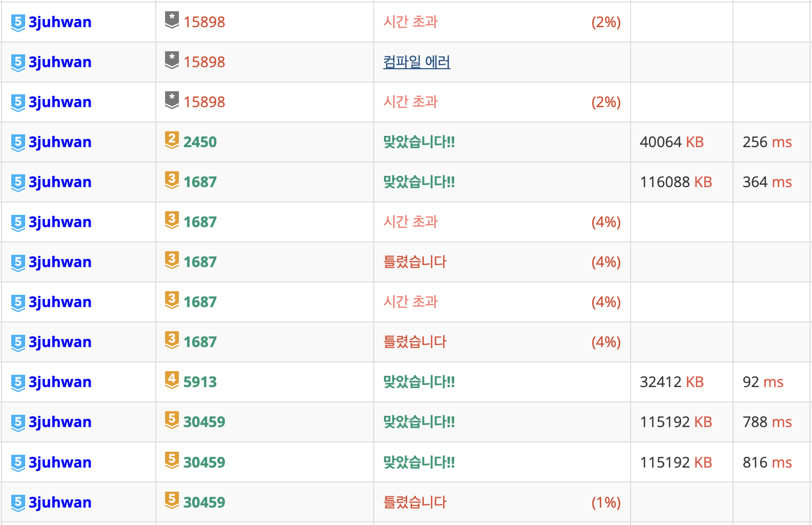Viewport: 812px width, 525px height.
Task: Open problem 30459 in the 틀렸습니다 (1%) row
Action: click(204, 502)
